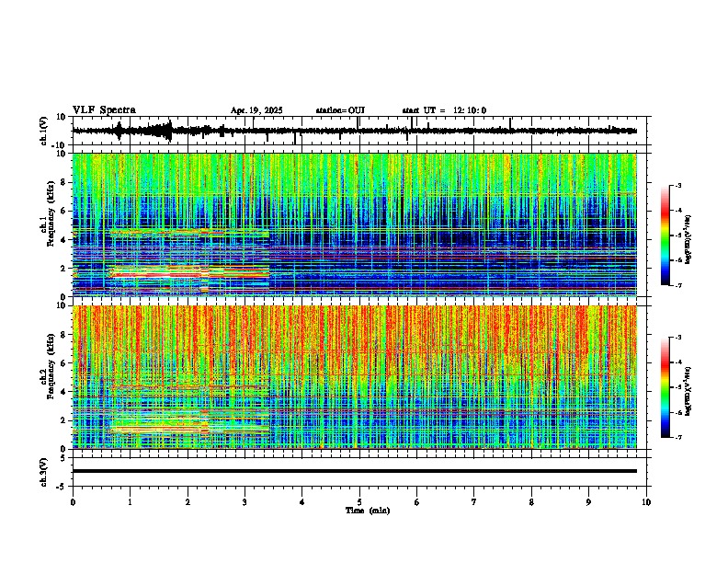Click the "station=OUI" header label
The height and width of the screenshot is (563, 728).
point(340,110)
